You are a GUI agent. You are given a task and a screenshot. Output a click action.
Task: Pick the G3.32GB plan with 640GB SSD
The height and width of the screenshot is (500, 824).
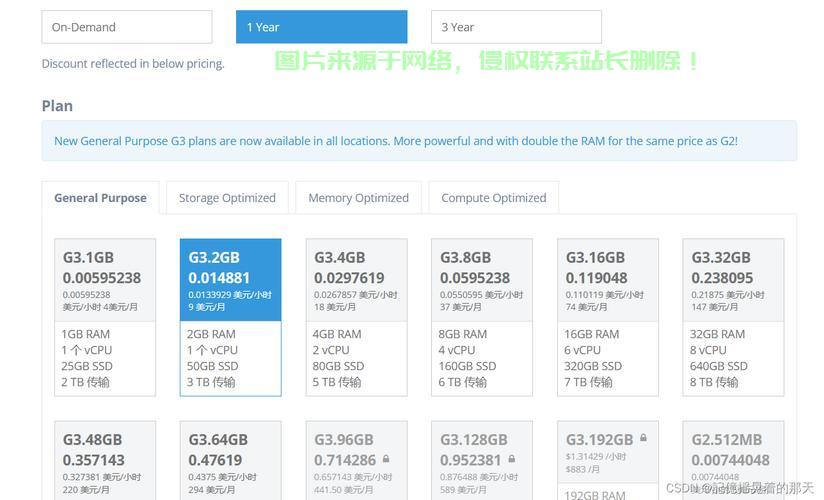coord(733,316)
